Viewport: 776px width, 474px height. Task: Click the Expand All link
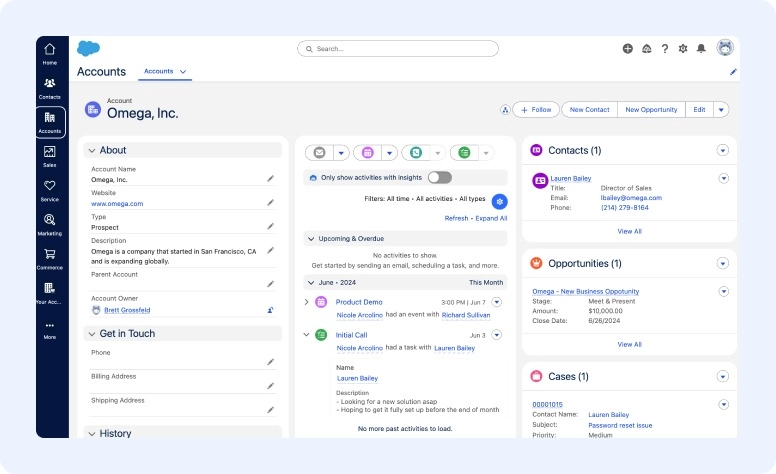pos(491,218)
